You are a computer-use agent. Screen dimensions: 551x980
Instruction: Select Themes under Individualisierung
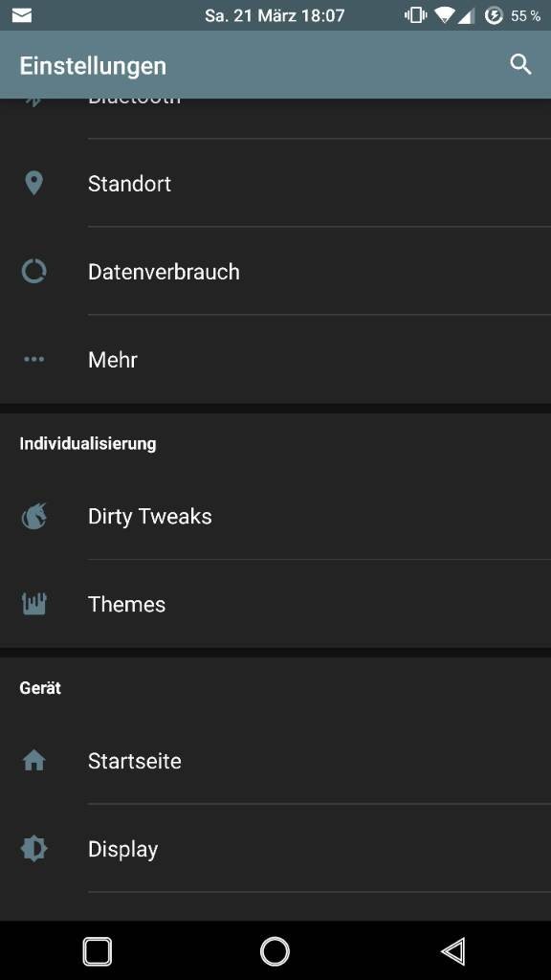click(x=275, y=605)
